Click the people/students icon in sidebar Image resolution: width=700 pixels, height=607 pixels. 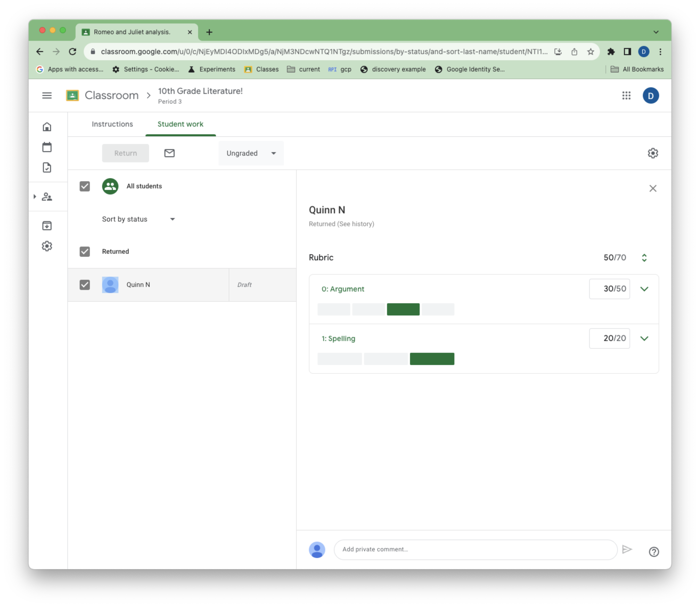click(x=48, y=197)
